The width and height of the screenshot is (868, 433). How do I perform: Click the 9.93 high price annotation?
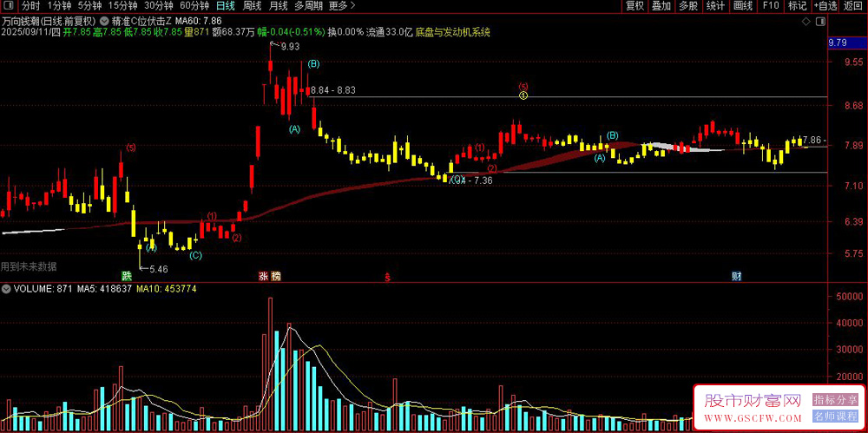tap(290, 47)
